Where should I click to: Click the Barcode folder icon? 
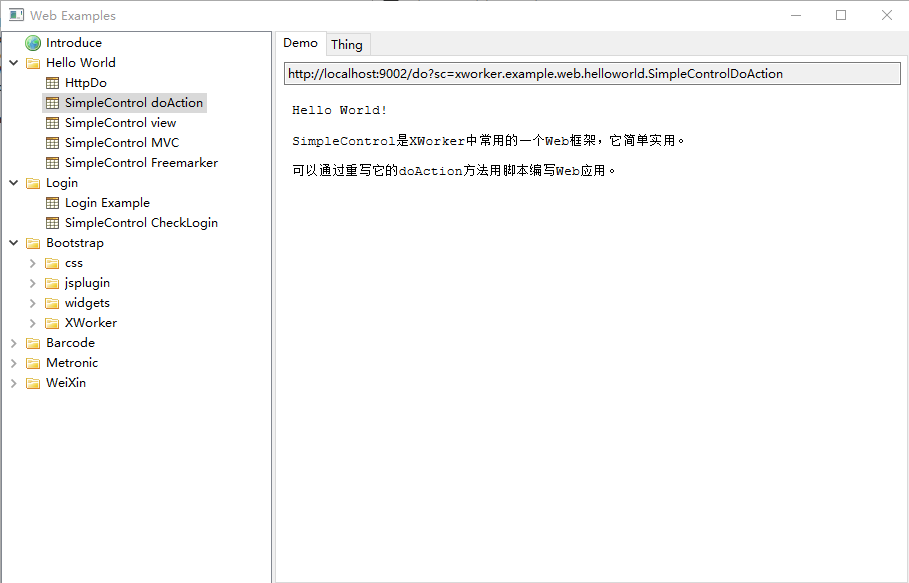[33, 343]
